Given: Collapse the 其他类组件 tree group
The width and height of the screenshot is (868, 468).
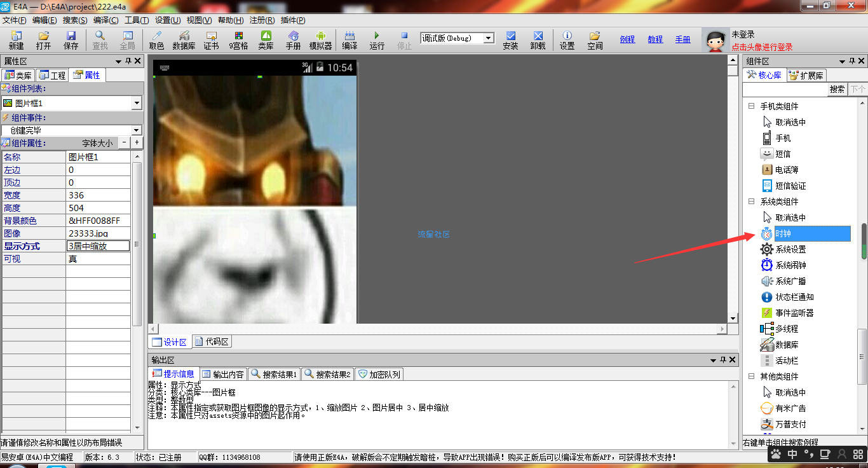Looking at the screenshot, I should (x=751, y=376).
